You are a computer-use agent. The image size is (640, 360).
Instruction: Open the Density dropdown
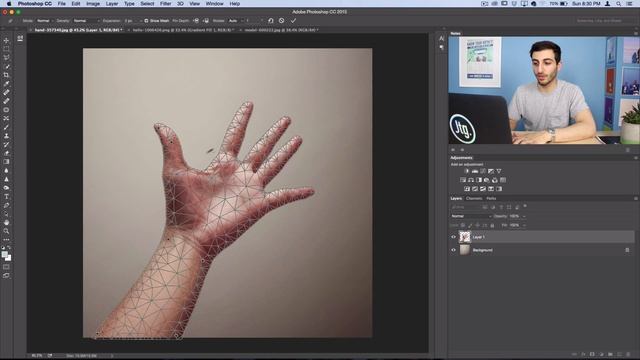86,20
